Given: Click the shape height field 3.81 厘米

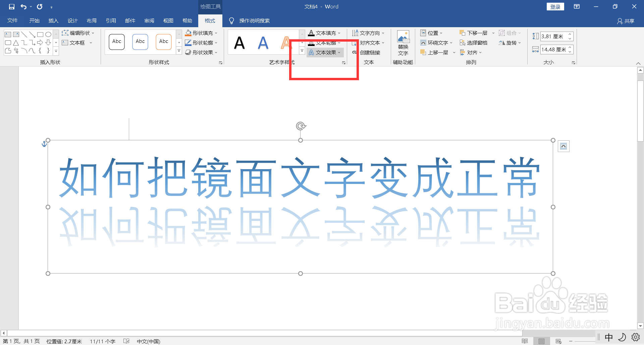Looking at the screenshot, I should tap(554, 36).
